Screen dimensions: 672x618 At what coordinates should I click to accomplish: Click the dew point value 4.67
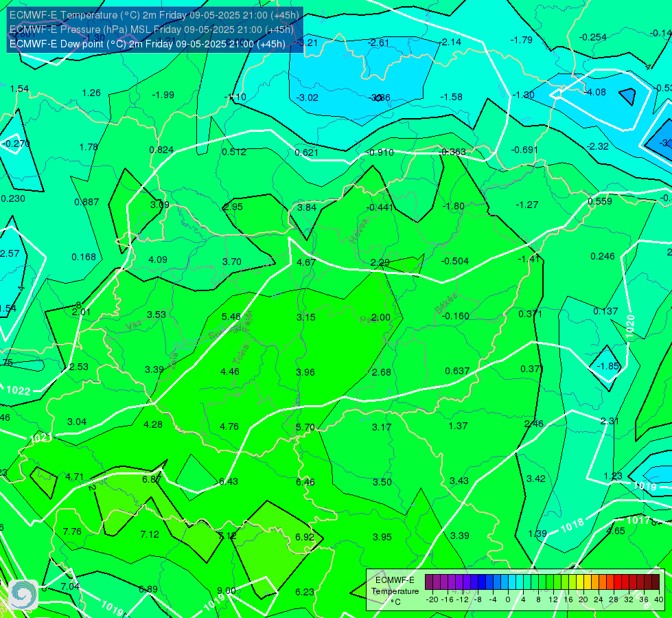[x=306, y=262]
